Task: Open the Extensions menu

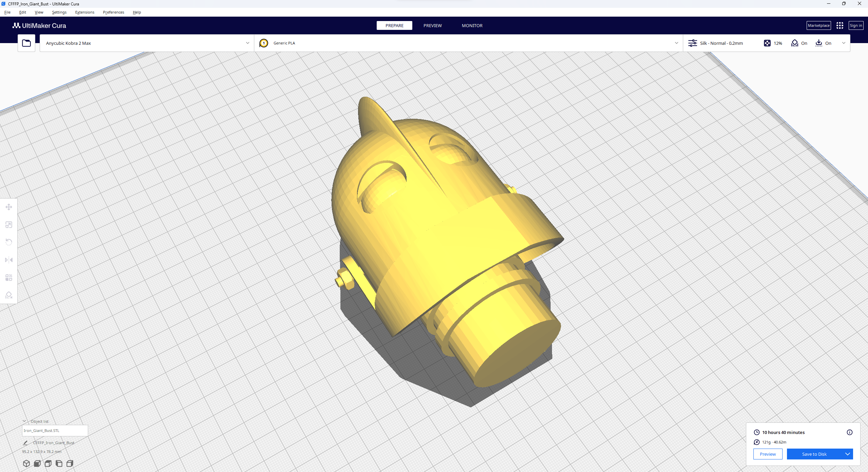Action: [x=85, y=12]
